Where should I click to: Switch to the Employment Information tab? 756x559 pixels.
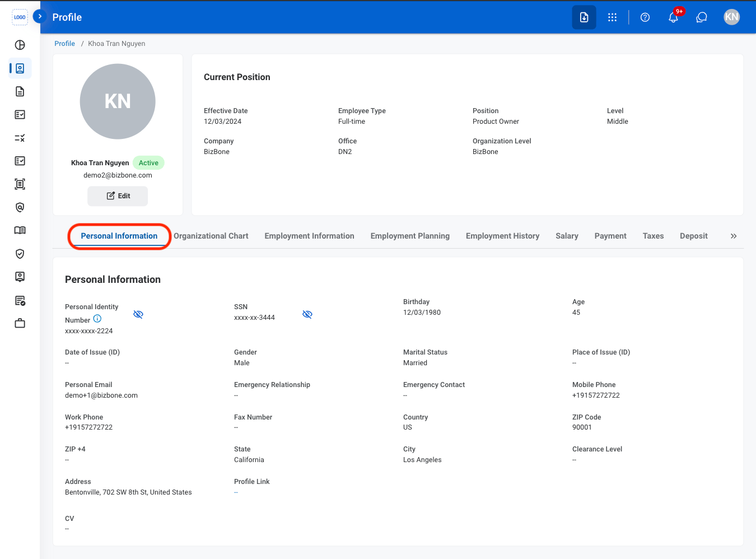click(310, 236)
